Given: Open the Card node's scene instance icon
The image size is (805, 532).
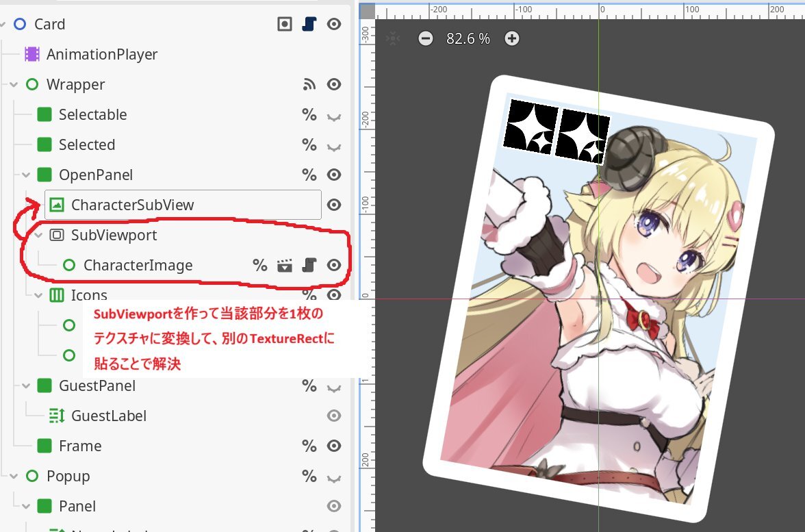Looking at the screenshot, I should (285, 24).
